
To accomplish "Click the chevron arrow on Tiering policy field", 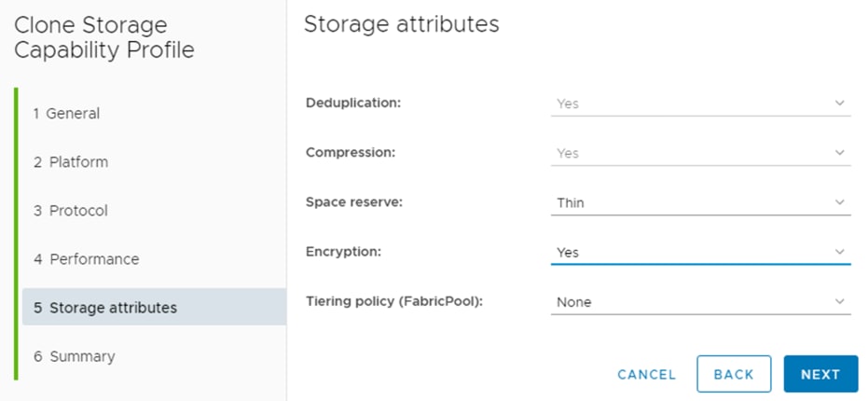I will coord(839,302).
